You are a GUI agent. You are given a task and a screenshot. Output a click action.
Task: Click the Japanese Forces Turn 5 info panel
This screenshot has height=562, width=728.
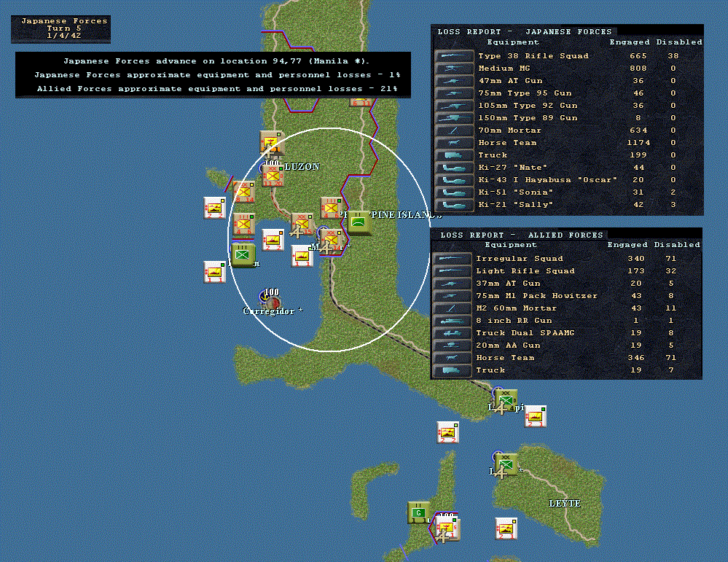click(x=60, y=28)
